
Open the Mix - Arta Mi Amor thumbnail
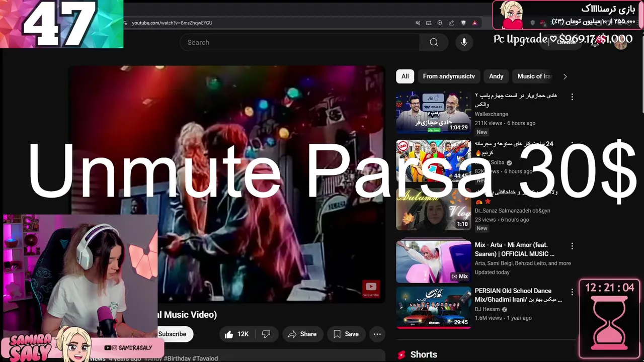coord(433,261)
